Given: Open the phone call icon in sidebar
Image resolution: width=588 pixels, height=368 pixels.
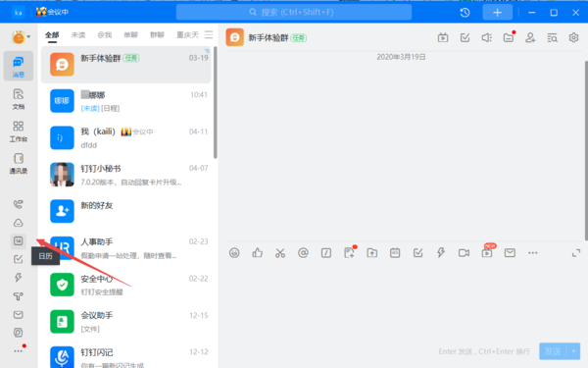Looking at the screenshot, I should (x=18, y=204).
